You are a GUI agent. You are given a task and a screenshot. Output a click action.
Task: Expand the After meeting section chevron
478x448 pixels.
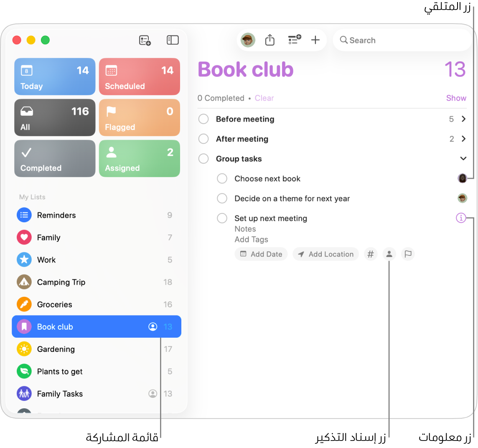click(463, 139)
